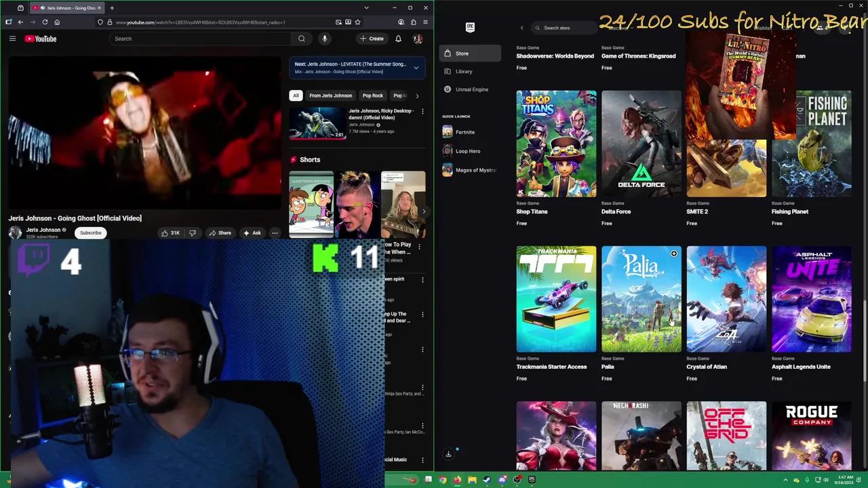Mute the playing Jeris Johnson tab
The height and width of the screenshot is (488, 868).
tap(43, 7)
